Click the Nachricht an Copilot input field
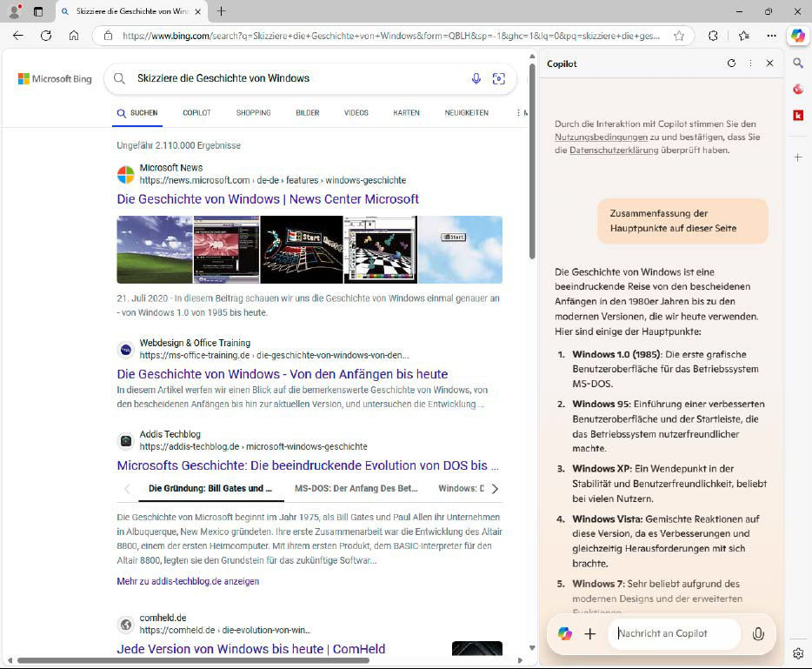 click(x=674, y=633)
